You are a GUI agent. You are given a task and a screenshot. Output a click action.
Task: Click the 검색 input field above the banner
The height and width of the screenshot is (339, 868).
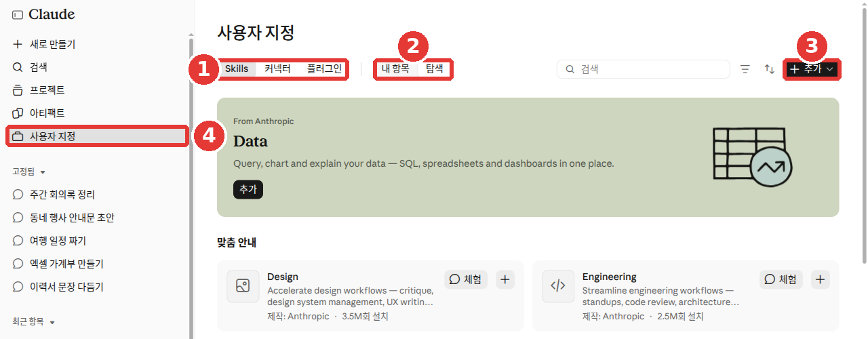click(x=644, y=69)
